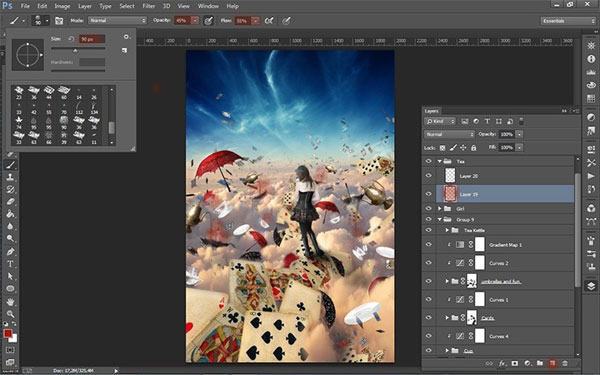The image size is (600, 375).
Task: Select the Brush tool in the toolbox
Action: (x=10, y=165)
